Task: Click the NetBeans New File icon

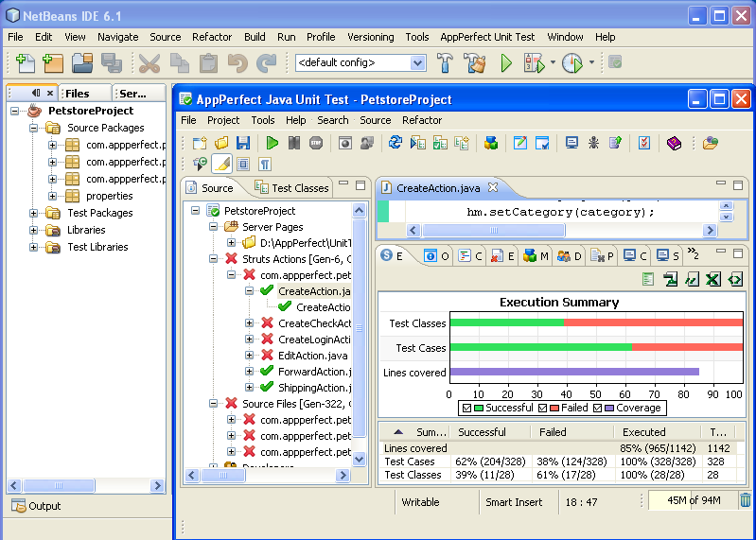Action: [x=25, y=63]
